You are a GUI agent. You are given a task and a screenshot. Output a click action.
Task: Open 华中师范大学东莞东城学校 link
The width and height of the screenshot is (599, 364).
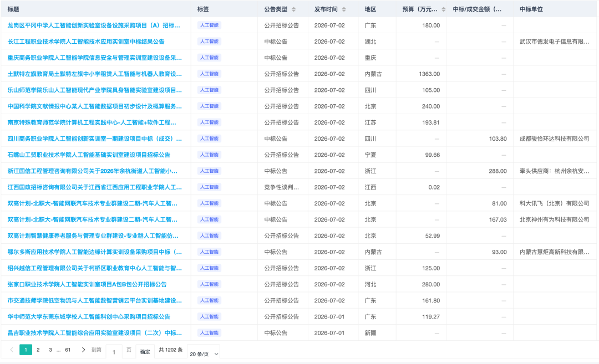point(89,317)
